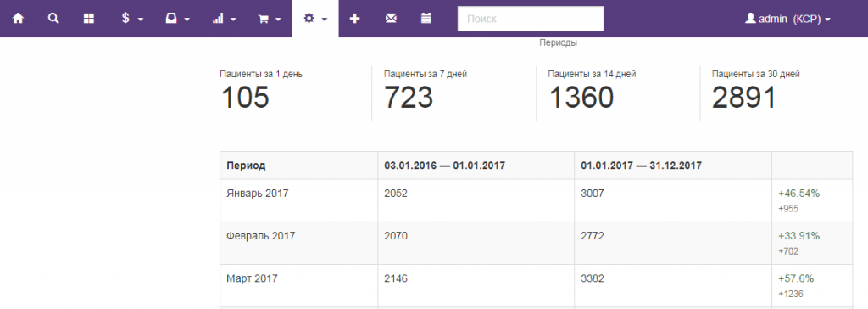Open the envelope messages icon
Screen dimensions: 868x309
391,19
